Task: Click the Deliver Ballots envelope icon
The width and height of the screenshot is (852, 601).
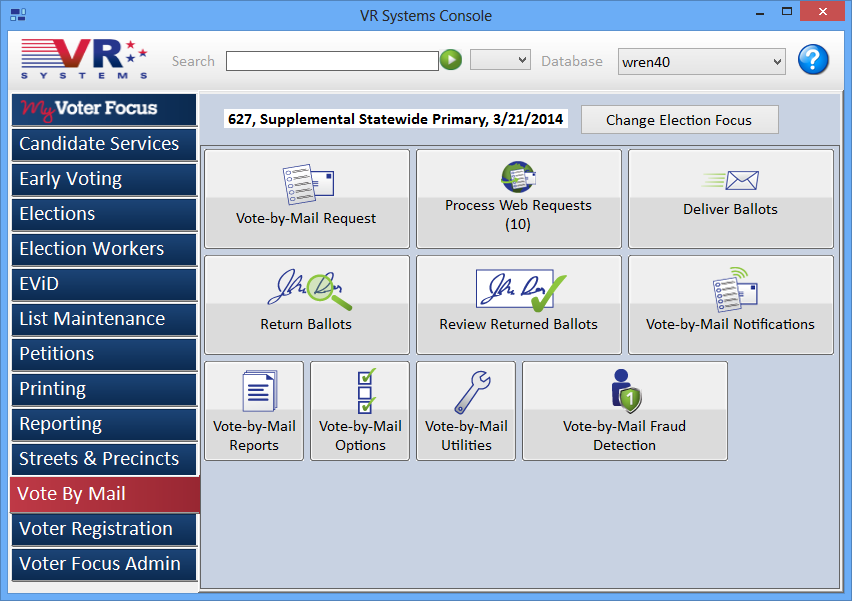Action: pyautogui.click(x=730, y=180)
